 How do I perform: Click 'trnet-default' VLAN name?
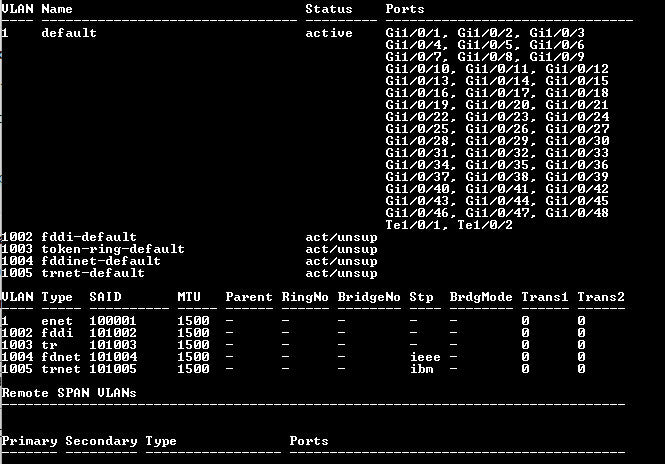93,273
